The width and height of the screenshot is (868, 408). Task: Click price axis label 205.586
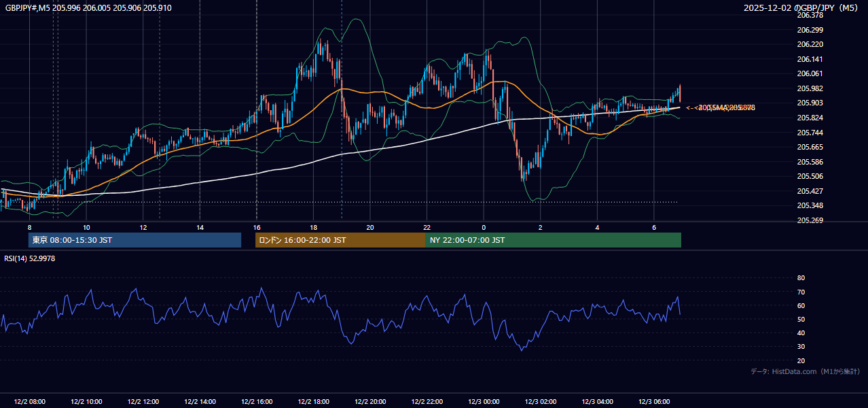(810, 162)
